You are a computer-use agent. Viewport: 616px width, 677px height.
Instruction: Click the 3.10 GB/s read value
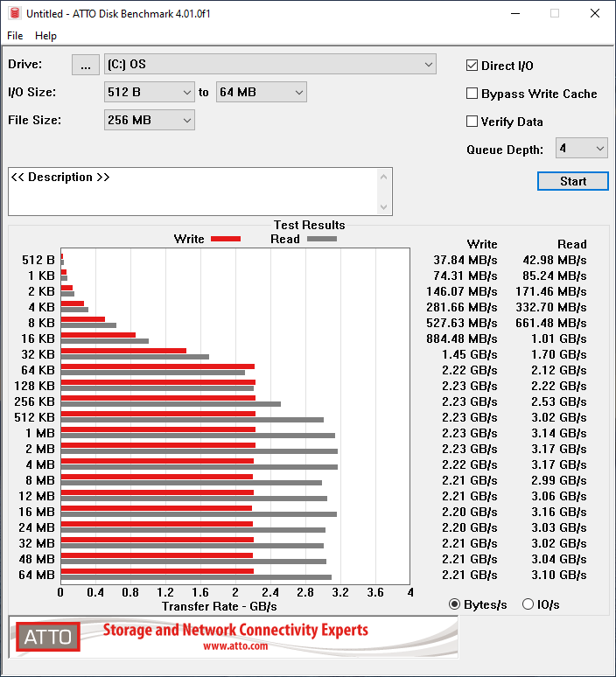pyautogui.click(x=559, y=575)
